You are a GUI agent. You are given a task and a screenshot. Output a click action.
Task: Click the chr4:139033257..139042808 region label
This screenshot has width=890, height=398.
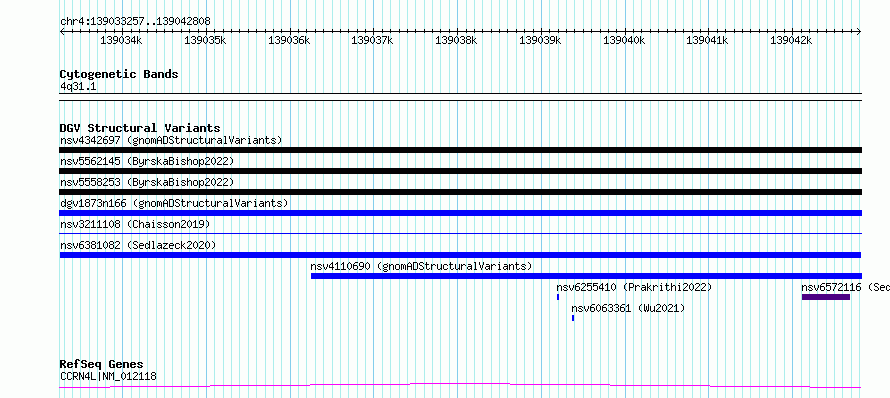tap(135, 22)
